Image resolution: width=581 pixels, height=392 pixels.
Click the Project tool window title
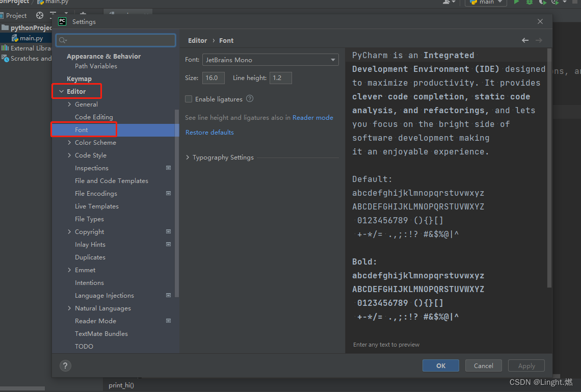(x=16, y=16)
